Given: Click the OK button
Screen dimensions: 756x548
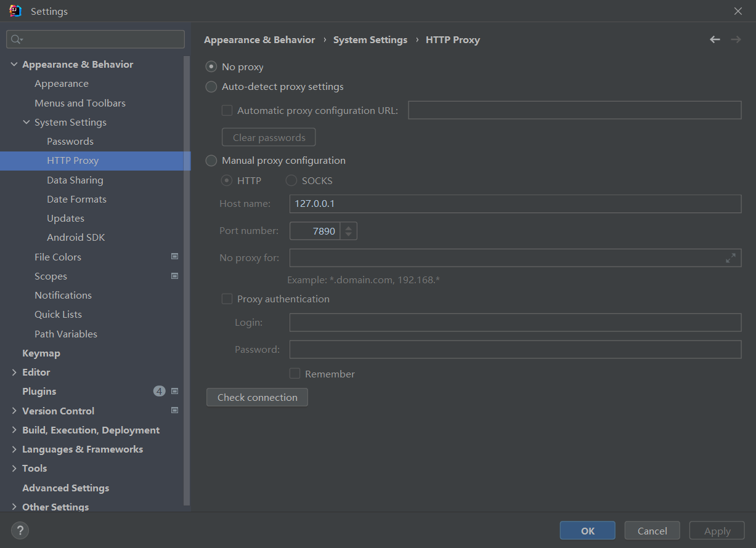Looking at the screenshot, I should [x=587, y=531].
